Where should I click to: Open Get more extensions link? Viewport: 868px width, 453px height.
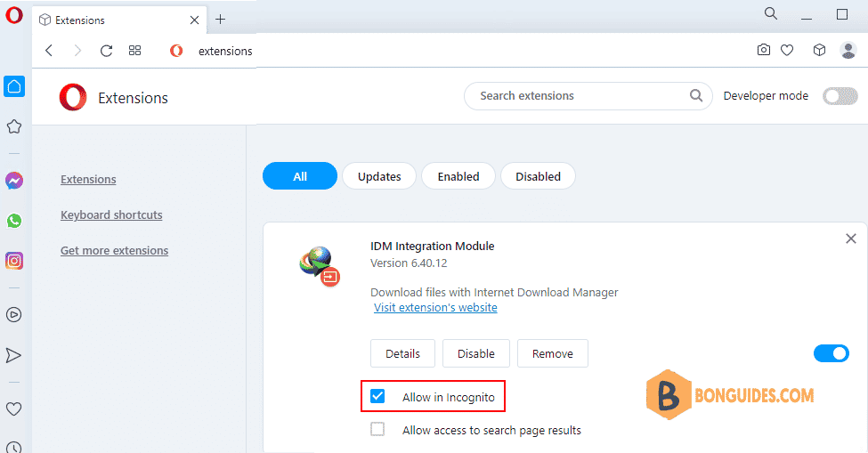coord(115,251)
